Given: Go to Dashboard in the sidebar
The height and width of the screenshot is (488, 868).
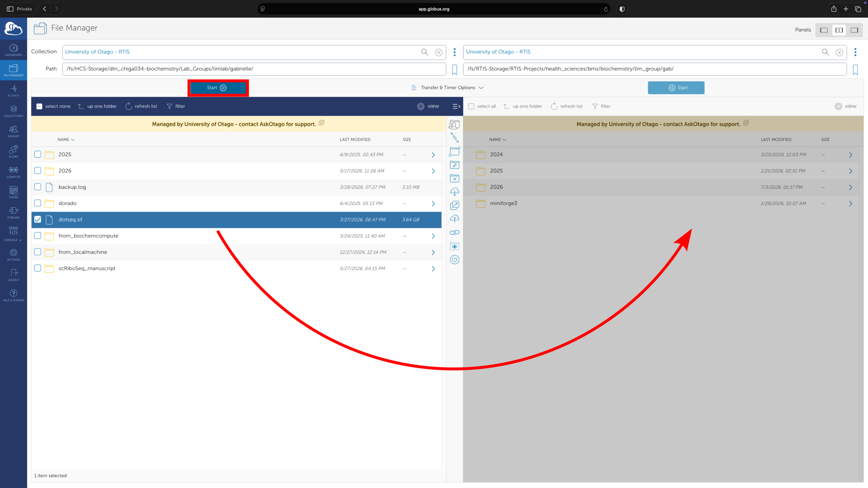Looking at the screenshot, I should click(x=13, y=50).
